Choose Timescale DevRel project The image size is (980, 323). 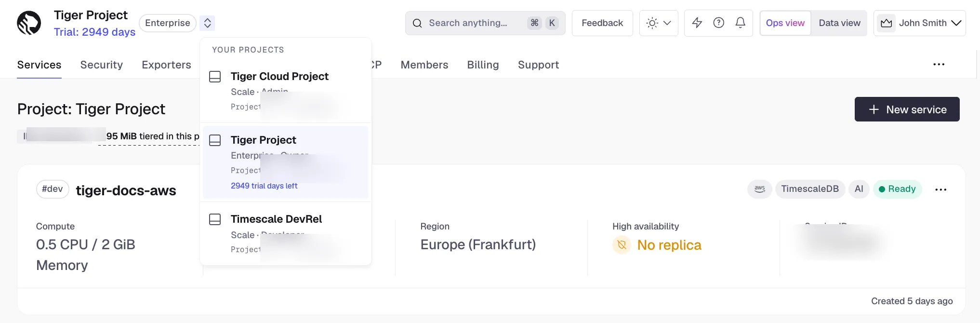tap(285, 234)
